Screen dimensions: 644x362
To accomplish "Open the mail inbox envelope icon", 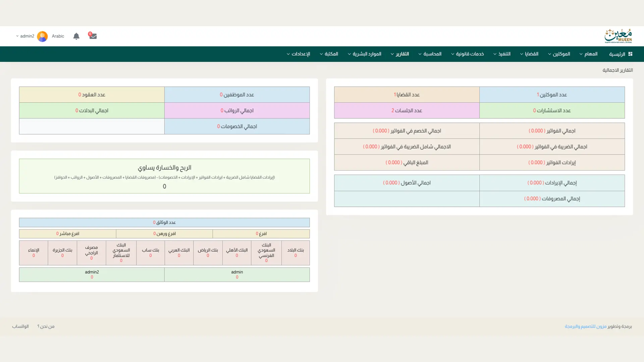I will point(93,36).
